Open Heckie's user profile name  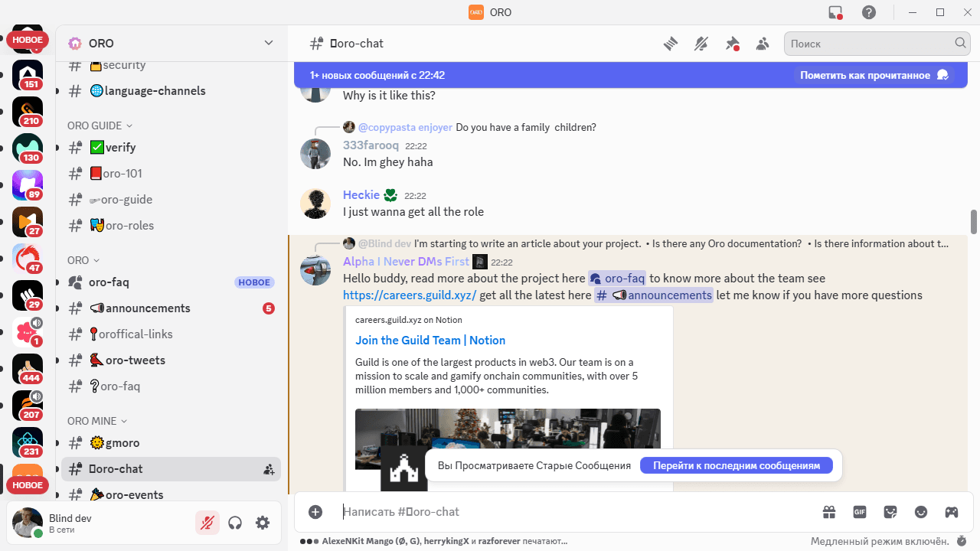(361, 195)
